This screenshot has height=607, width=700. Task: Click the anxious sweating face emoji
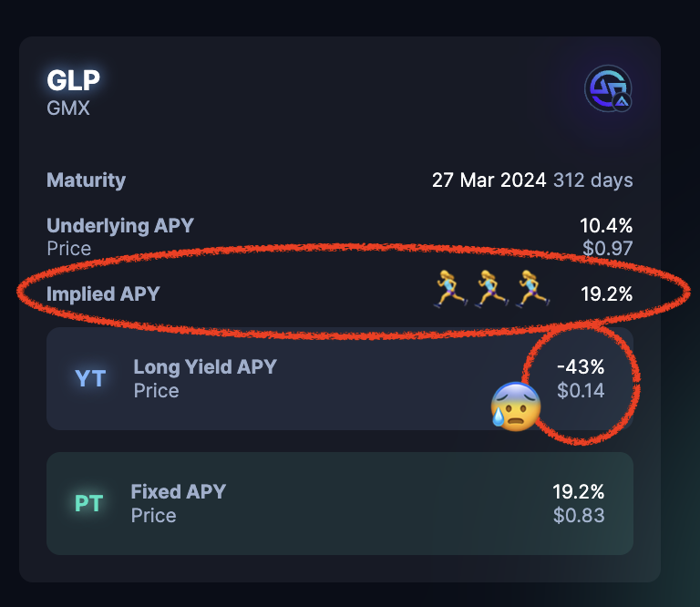(x=516, y=406)
